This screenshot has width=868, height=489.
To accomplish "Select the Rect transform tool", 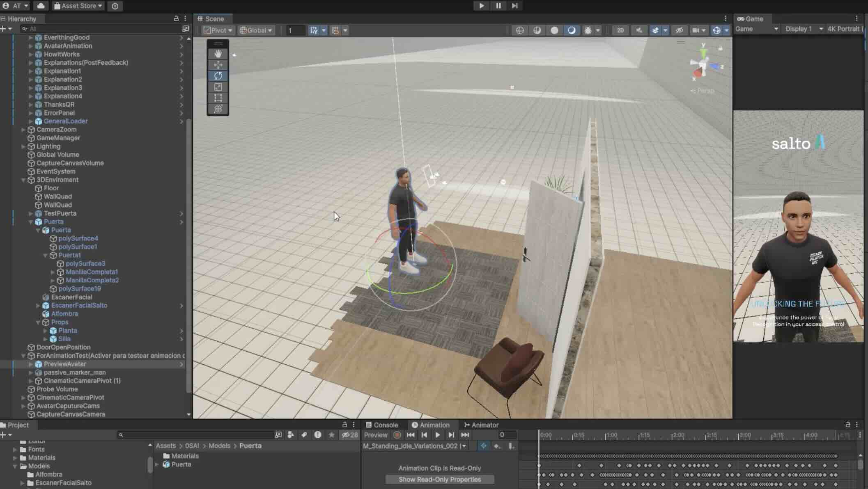I will point(218,98).
